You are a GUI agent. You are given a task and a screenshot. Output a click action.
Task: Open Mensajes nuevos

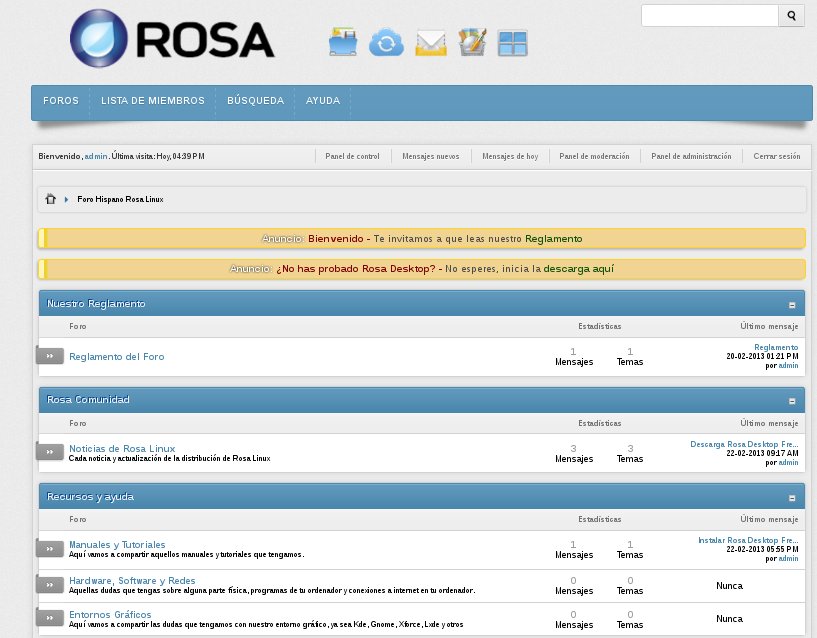430,156
